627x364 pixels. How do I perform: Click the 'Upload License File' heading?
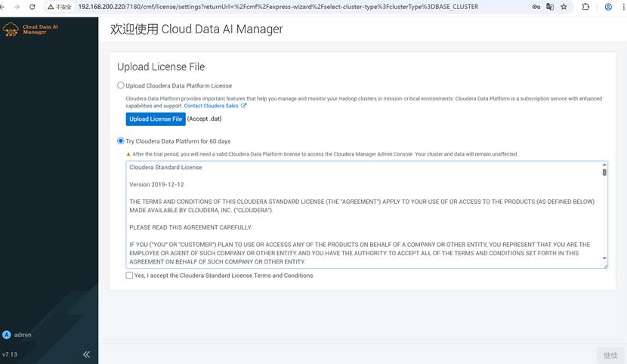(161, 66)
